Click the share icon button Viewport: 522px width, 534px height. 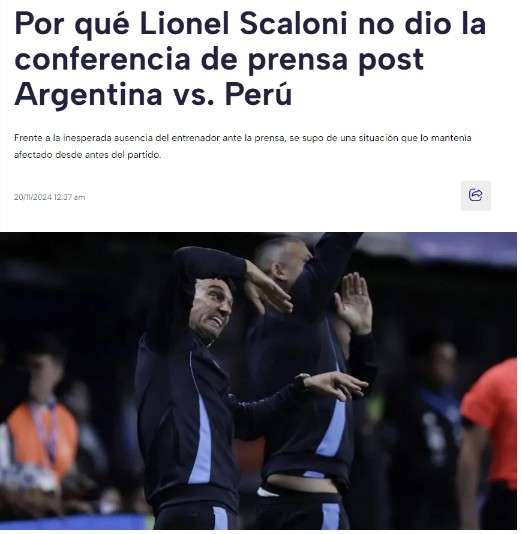pos(476,195)
